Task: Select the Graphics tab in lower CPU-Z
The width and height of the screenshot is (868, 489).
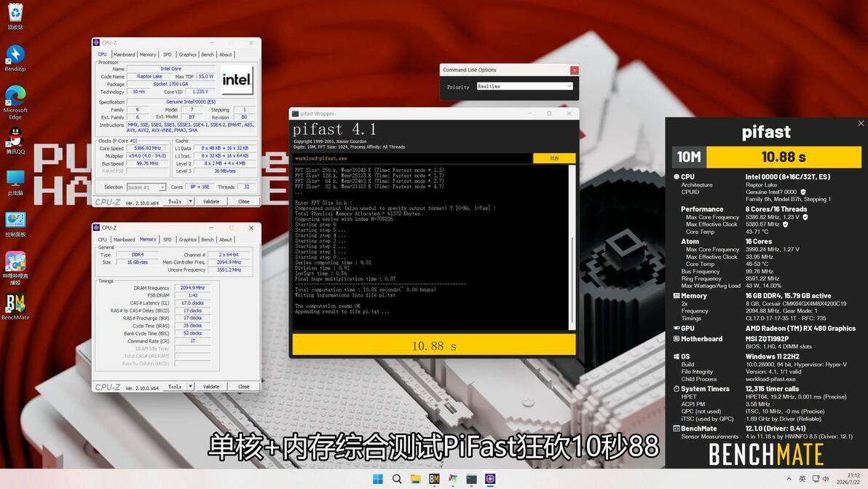Action: click(x=187, y=239)
